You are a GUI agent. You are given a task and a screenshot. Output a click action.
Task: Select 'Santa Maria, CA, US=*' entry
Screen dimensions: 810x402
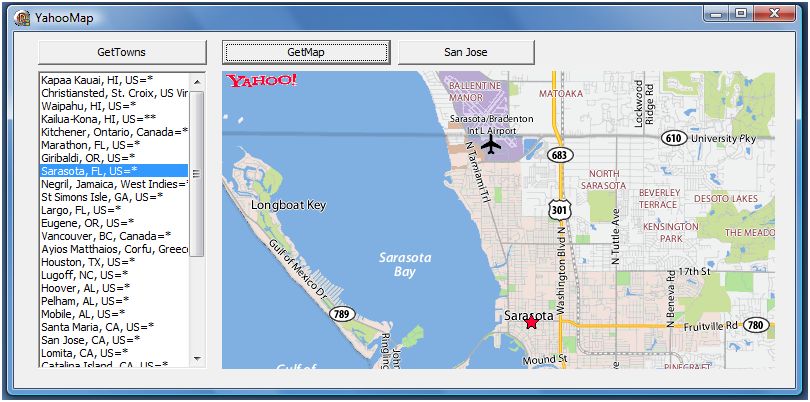(114, 327)
